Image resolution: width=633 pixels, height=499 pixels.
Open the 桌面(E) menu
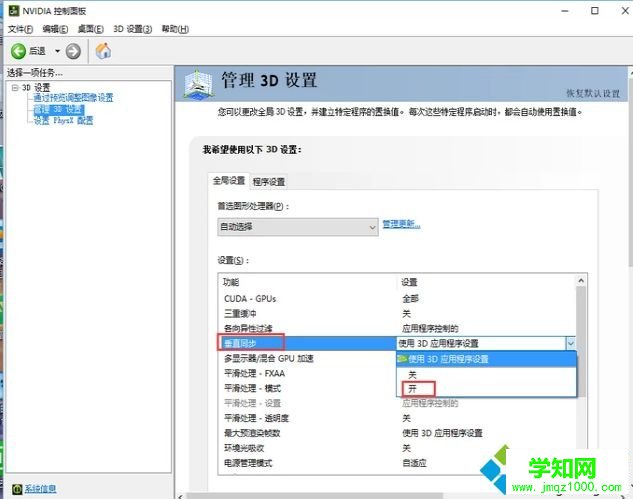(x=90, y=29)
